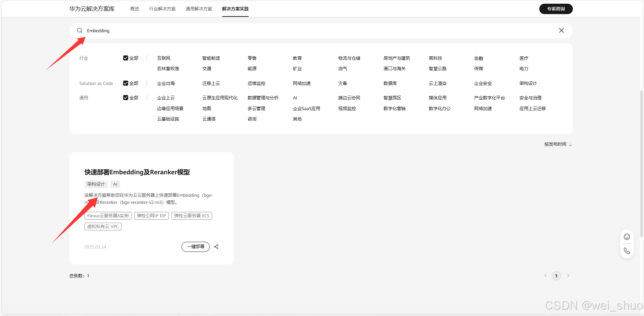This screenshot has width=644, height=316.
Task: Select the AI filter under 通用
Action: pos(294,97)
